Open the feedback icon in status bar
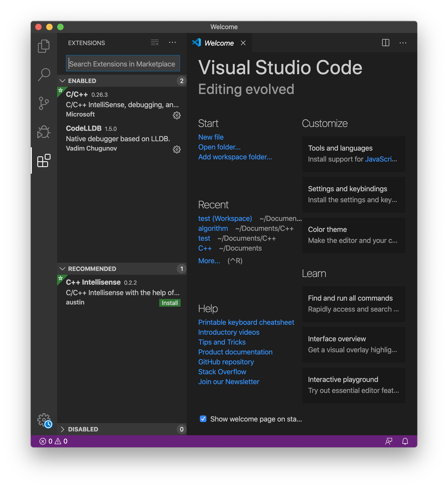The image size is (448, 488). tap(389, 441)
